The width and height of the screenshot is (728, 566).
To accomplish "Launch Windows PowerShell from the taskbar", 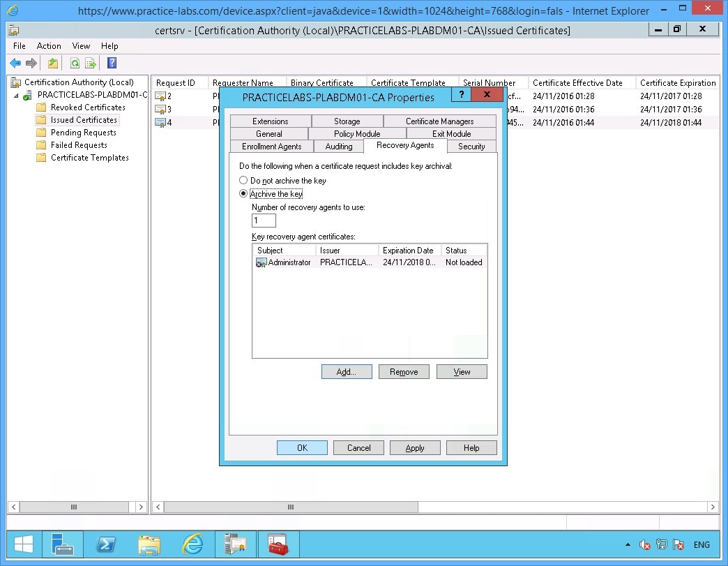I will pyautogui.click(x=106, y=544).
